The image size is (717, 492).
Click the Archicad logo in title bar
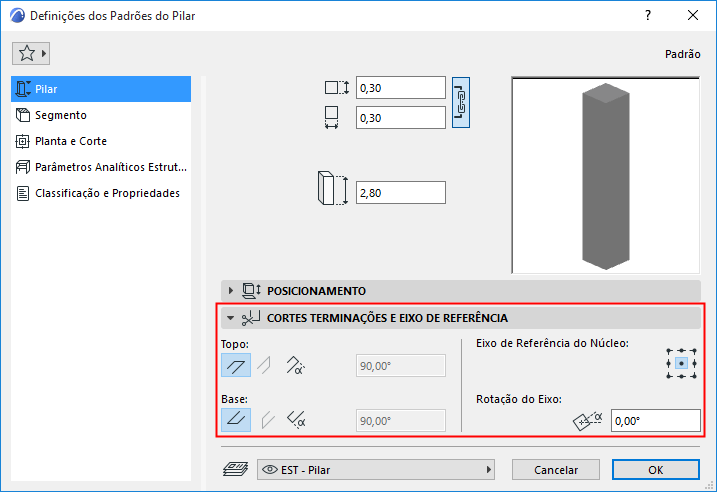coord(17,16)
